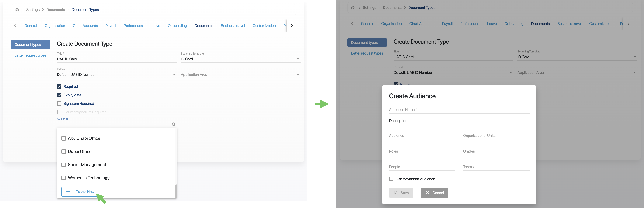Click the plus icon on Create New
Image resolution: width=644 pixels, height=208 pixels.
pyautogui.click(x=68, y=192)
